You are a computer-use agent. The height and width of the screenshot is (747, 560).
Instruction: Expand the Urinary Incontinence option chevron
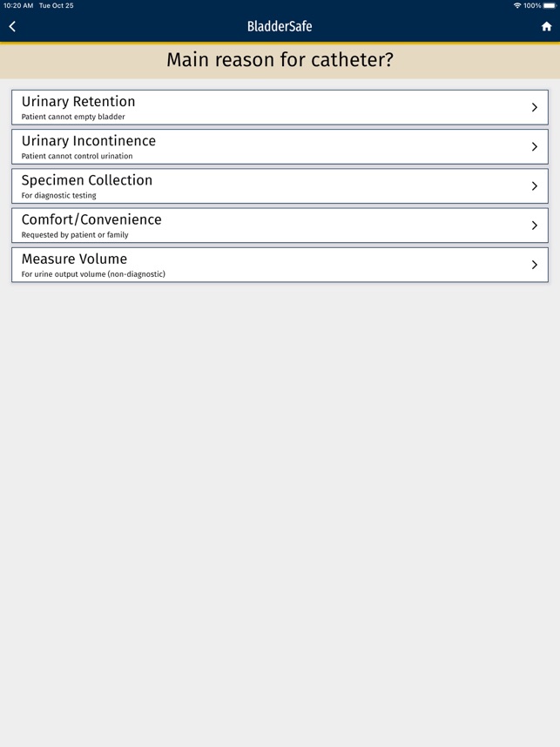point(534,145)
